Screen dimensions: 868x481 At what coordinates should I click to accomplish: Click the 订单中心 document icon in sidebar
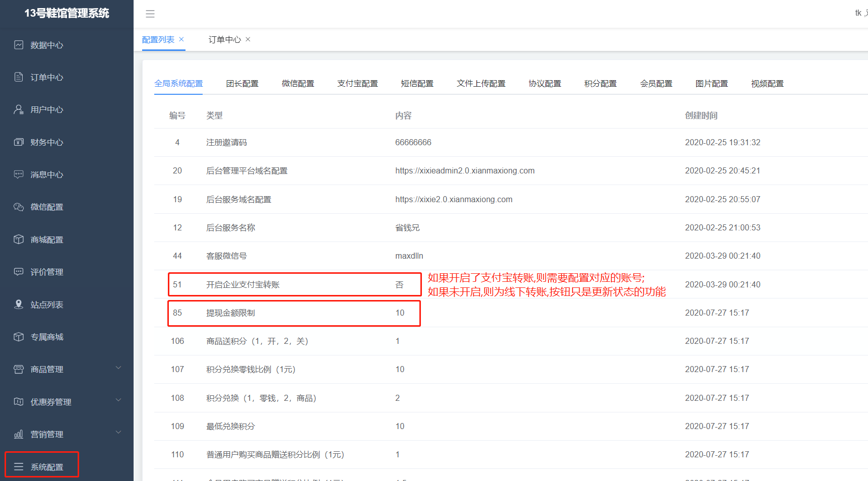(x=19, y=77)
